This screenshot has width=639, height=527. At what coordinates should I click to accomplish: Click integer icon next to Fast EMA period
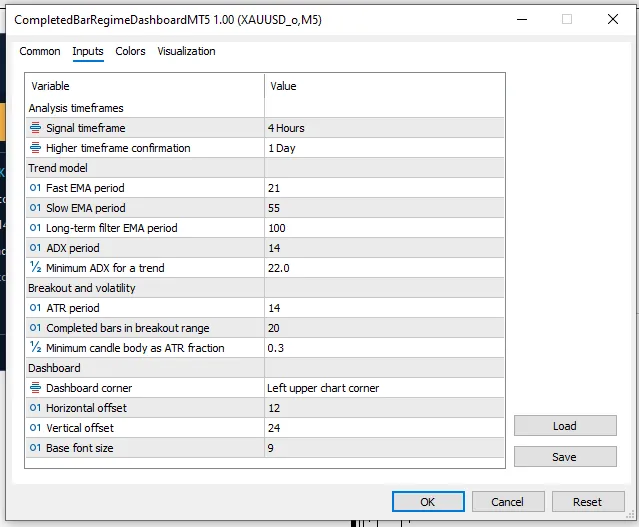click(x=35, y=188)
